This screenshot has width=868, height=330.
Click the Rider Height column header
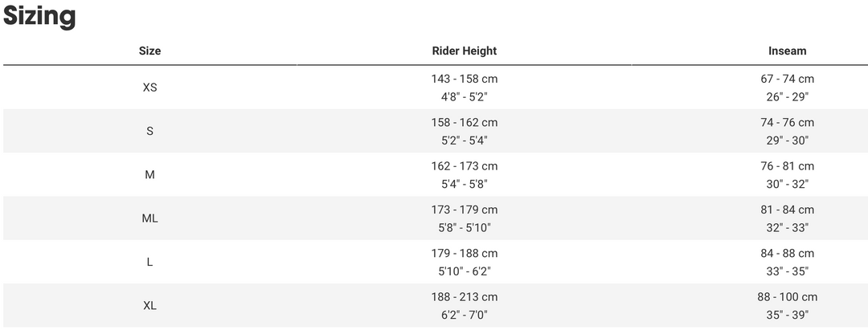coord(464,51)
